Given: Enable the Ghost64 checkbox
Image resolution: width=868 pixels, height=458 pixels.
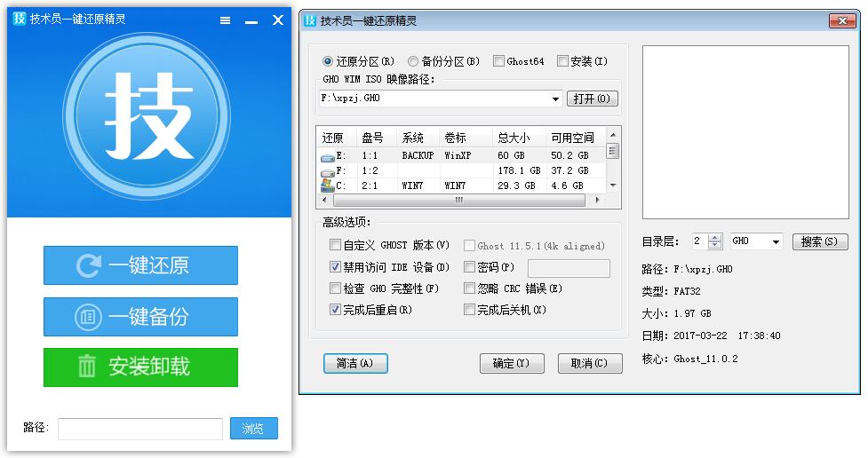Looking at the screenshot, I should pyautogui.click(x=498, y=61).
